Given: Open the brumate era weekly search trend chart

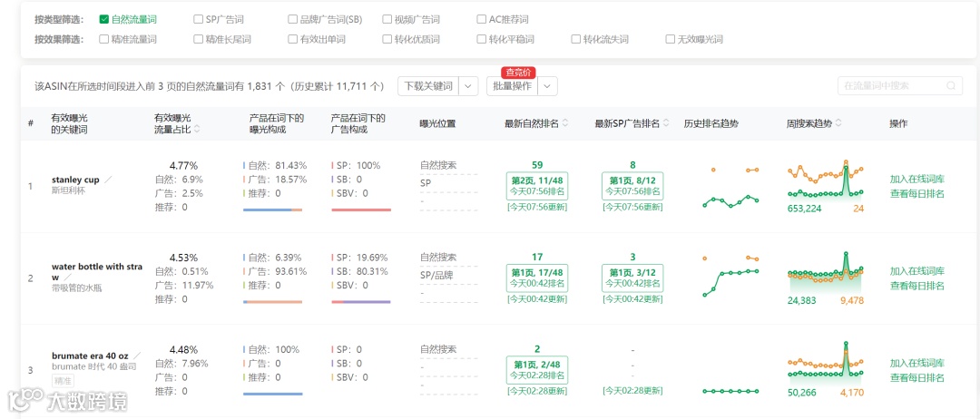Looking at the screenshot, I should tap(826, 363).
